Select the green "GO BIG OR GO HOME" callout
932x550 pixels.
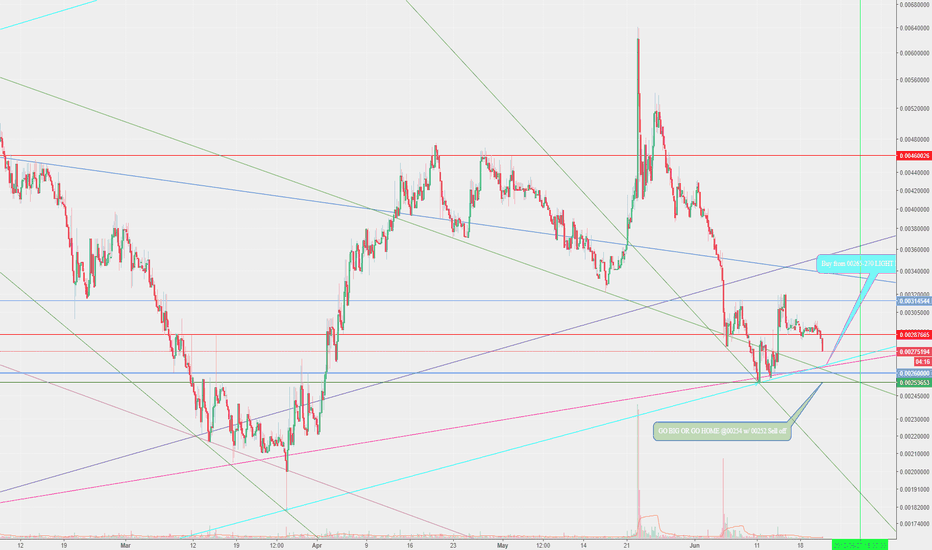click(722, 431)
